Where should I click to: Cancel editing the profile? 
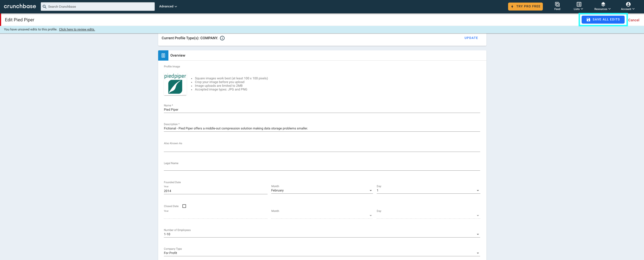click(633, 20)
